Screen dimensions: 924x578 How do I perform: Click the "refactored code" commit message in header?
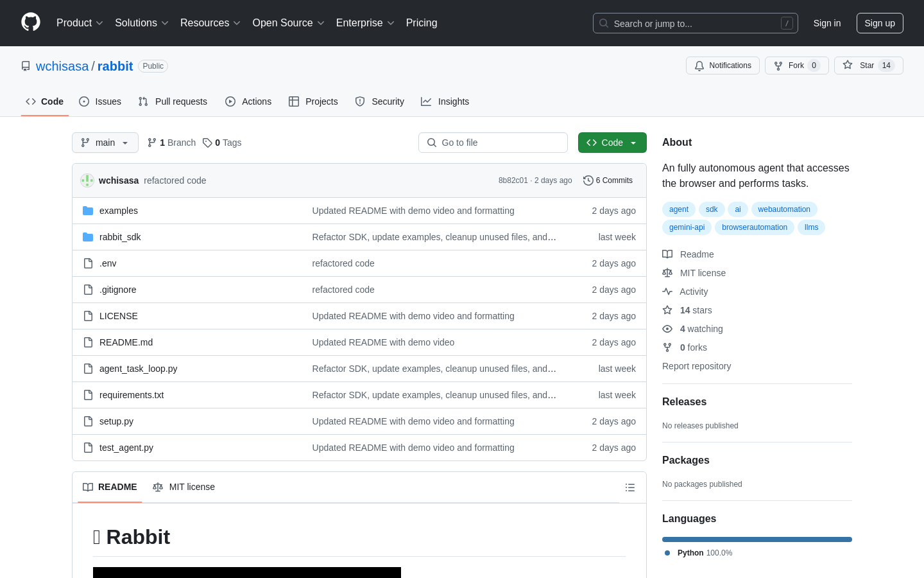[x=175, y=180]
